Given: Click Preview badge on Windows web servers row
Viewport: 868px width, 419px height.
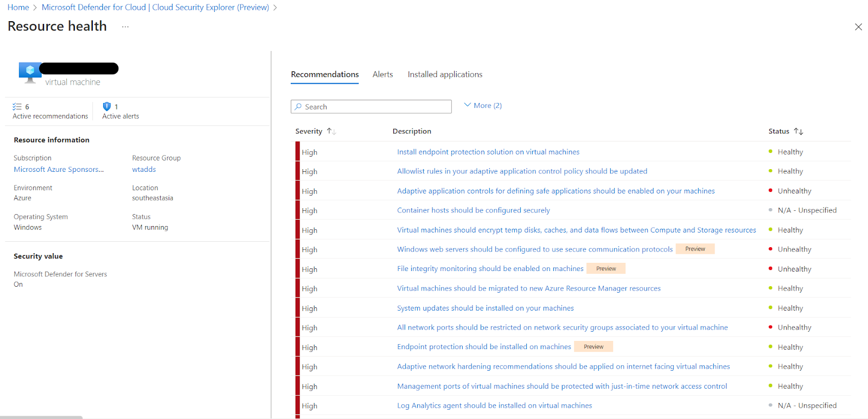Looking at the screenshot, I should pos(695,249).
